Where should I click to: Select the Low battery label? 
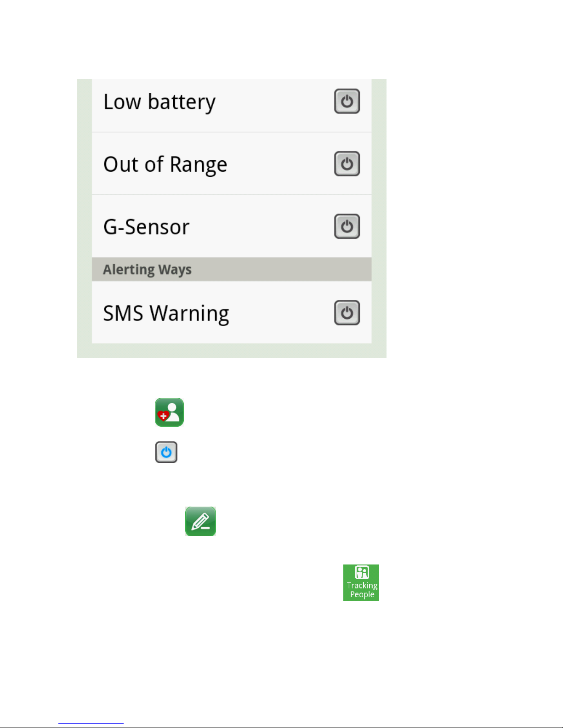159,102
